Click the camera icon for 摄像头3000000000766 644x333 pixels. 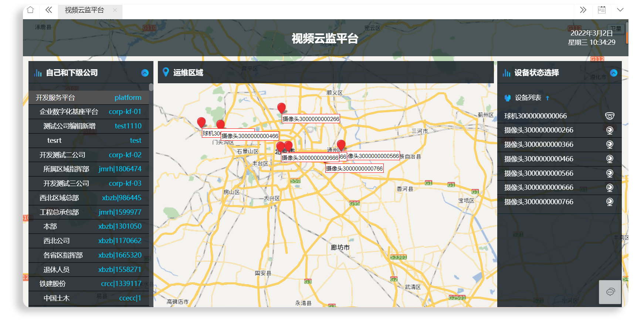point(610,202)
